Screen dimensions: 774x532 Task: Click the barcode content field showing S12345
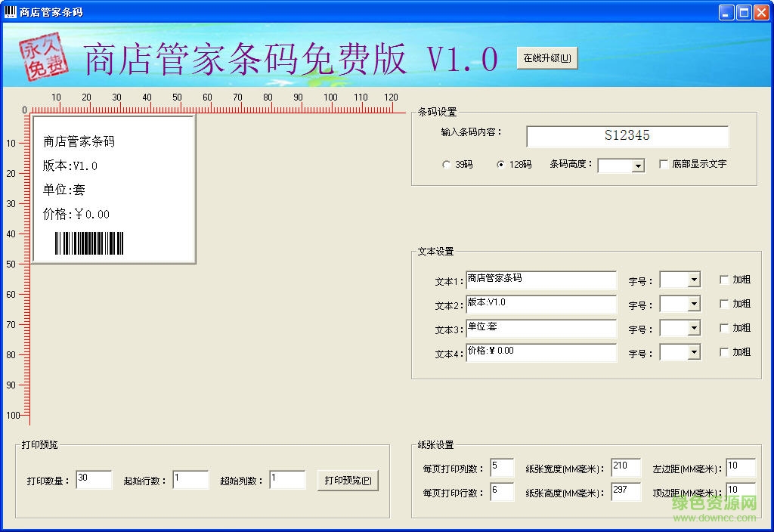click(x=627, y=136)
